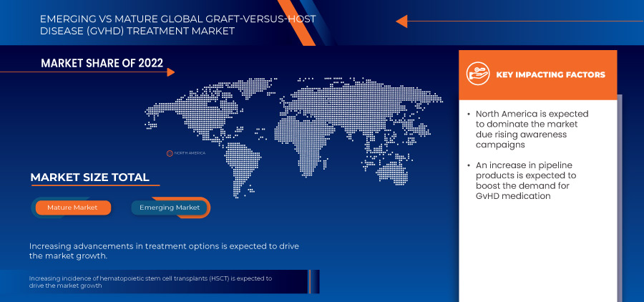Click the hand-with-coin Key Impacting Factors icon

coord(477,74)
